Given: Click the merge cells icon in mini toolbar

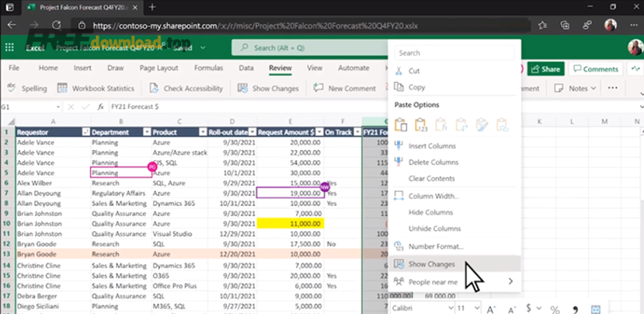Looking at the screenshot, I should tap(595, 309).
